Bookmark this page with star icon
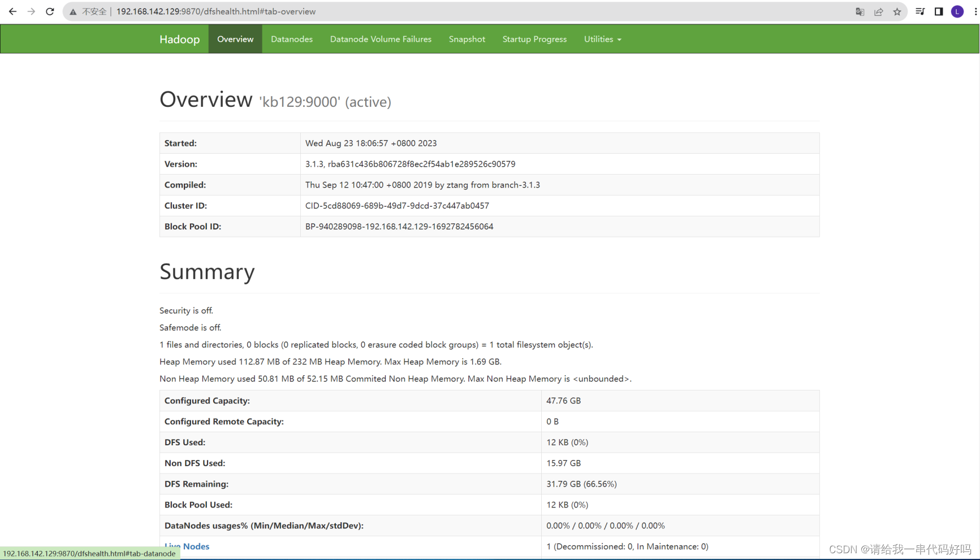Screen dimensions: 980x560 [897, 12]
